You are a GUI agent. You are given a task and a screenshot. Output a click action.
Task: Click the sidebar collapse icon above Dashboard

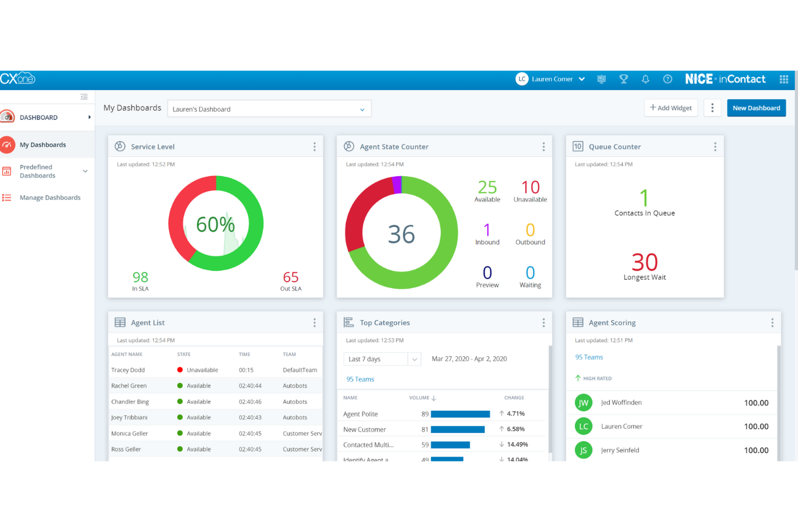pos(84,96)
